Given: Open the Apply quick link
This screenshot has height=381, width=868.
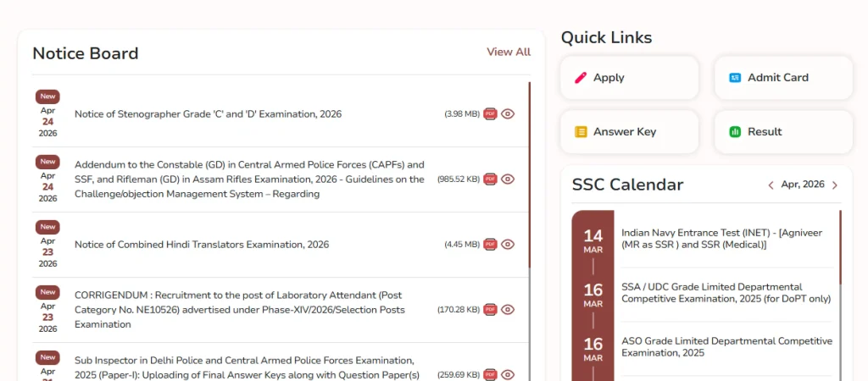Looking at the screenshot, I should click(x=630, y=78).
